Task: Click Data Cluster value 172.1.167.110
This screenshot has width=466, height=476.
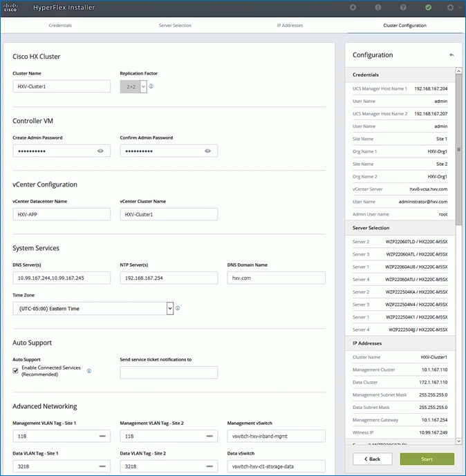Action: click(x=434, y=382)
